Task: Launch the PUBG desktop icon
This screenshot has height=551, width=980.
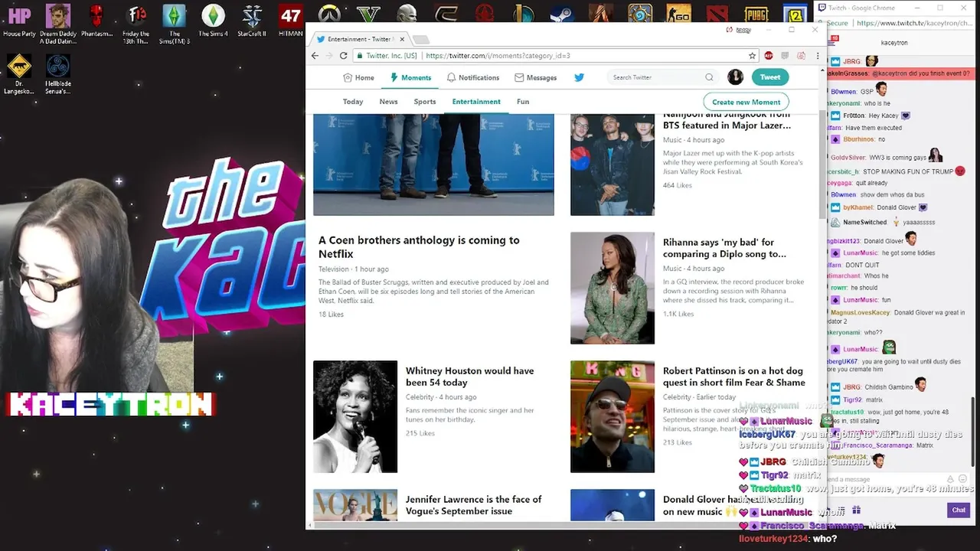Action: click(x=756, y=14)
